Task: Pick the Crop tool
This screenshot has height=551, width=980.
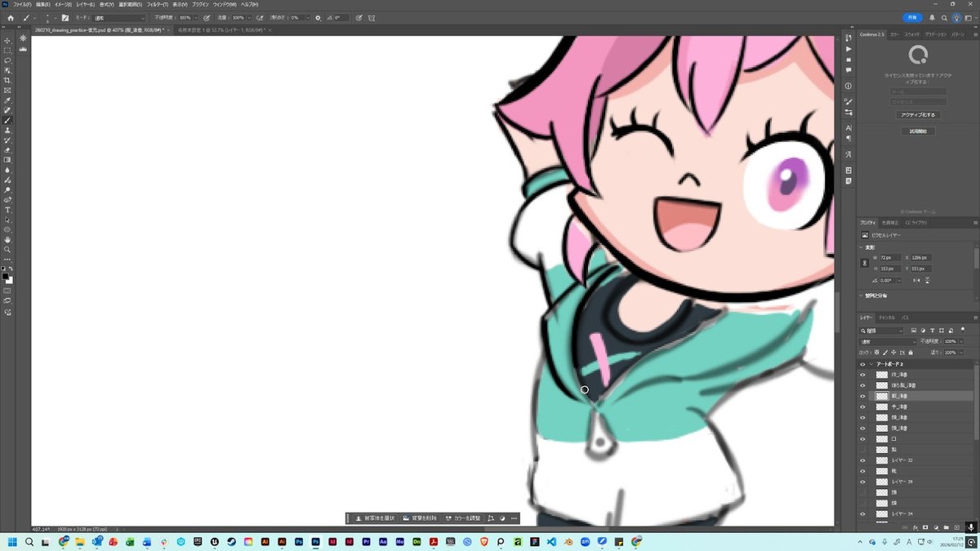Action: [x=7, y=80]
